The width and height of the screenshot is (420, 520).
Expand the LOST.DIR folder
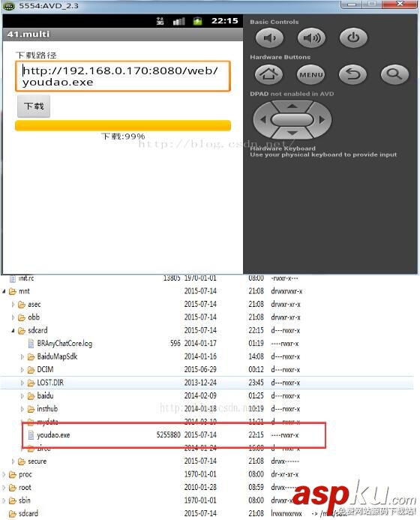click(x=22, y=383)
